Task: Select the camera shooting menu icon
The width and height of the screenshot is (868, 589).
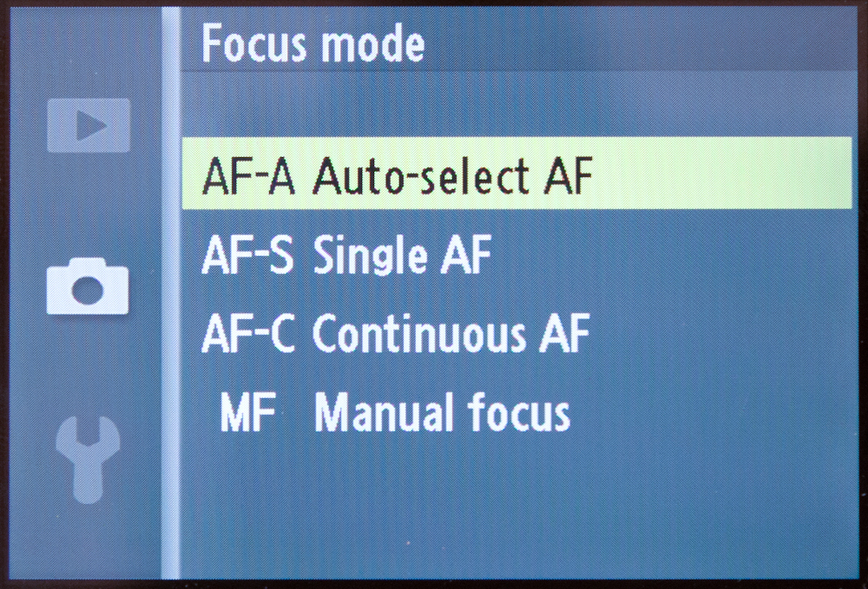Action: click(x=88, y=289)
